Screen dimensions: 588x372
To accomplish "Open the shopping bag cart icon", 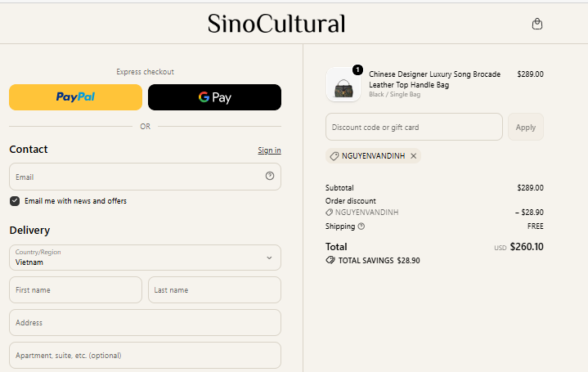I will [537, 24].
